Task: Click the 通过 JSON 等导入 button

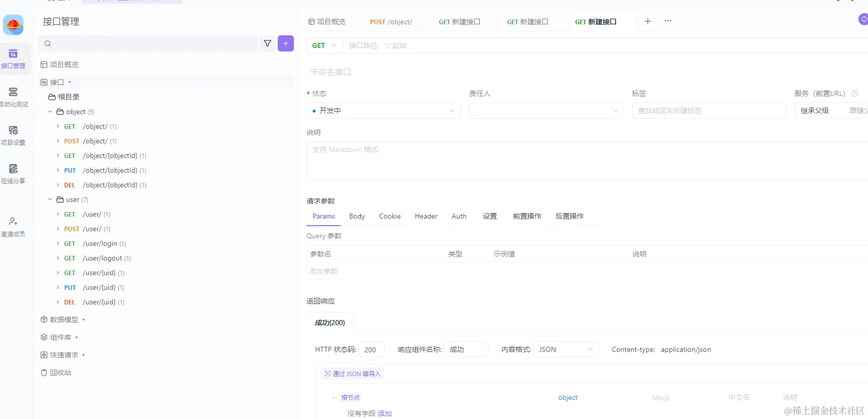Action: coord(353,374)
